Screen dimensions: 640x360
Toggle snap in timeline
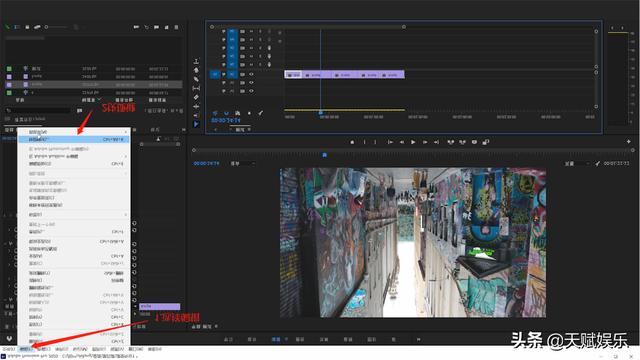coord(226,113)
